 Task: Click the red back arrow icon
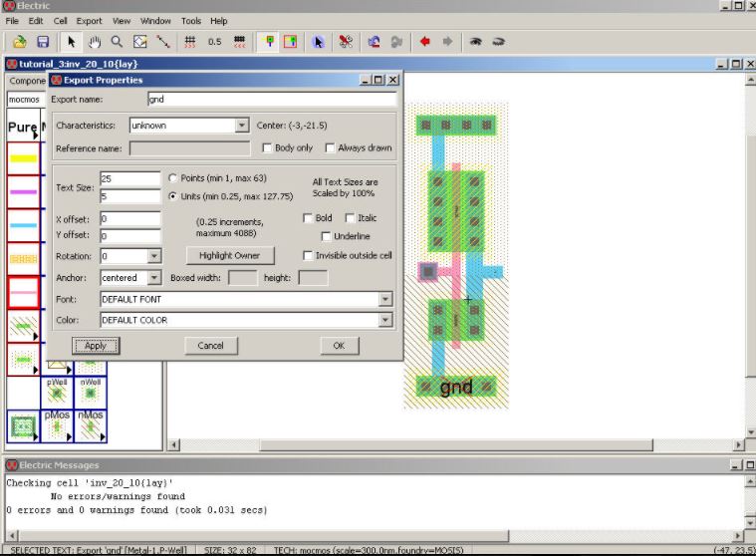424,42
